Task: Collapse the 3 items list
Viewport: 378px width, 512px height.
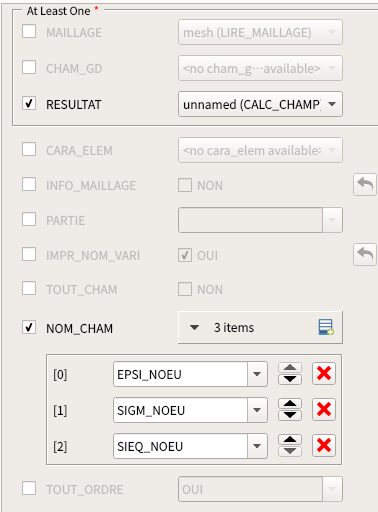Action: (194, 328)
